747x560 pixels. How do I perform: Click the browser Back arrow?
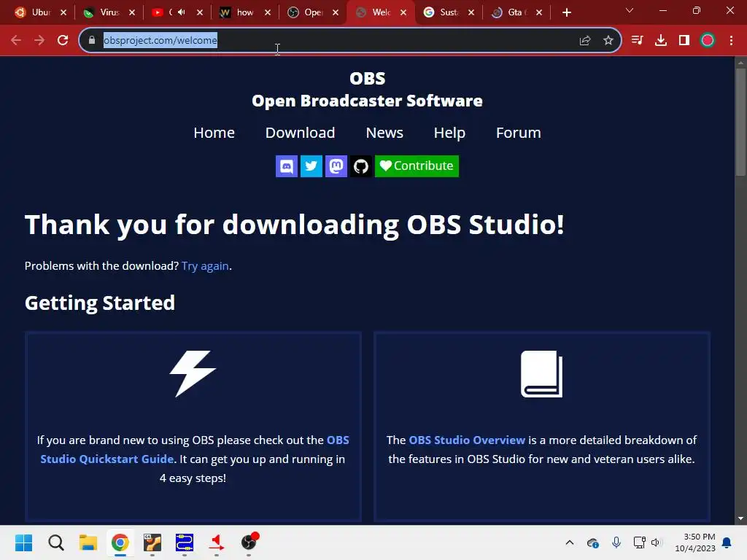(16, 40)
